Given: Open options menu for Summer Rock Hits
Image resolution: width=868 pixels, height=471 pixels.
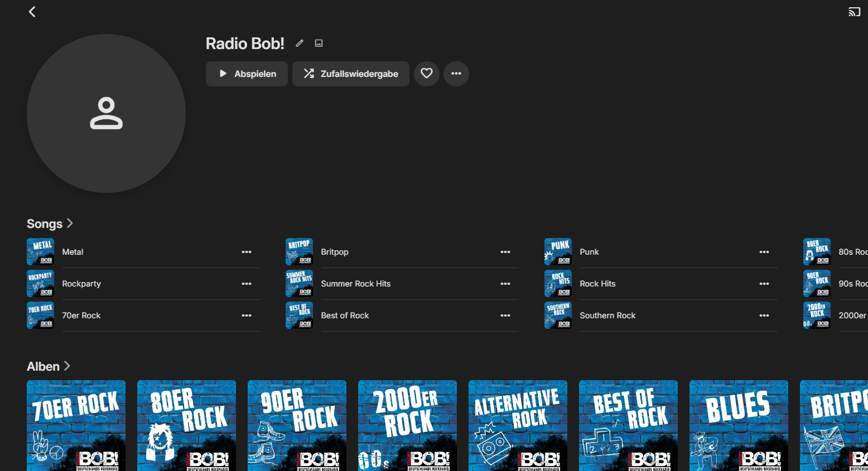Looking at the screenshot, I should click(505, 284).
